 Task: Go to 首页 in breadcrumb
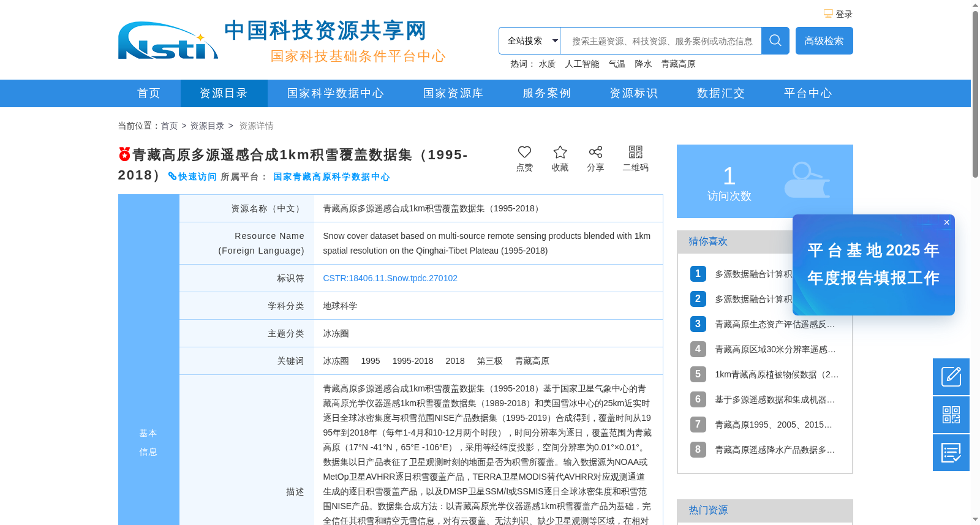(x=169, y=126)
